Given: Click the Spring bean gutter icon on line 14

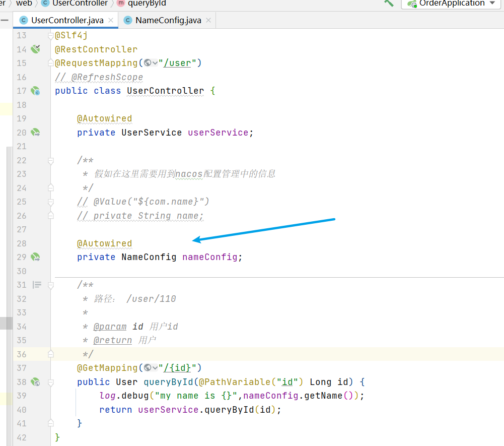Looking at the screenshot, I should 35,49.
